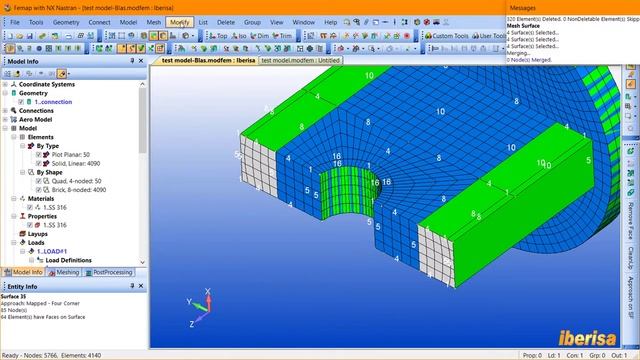Click the globe view style icon

point(186,36)
